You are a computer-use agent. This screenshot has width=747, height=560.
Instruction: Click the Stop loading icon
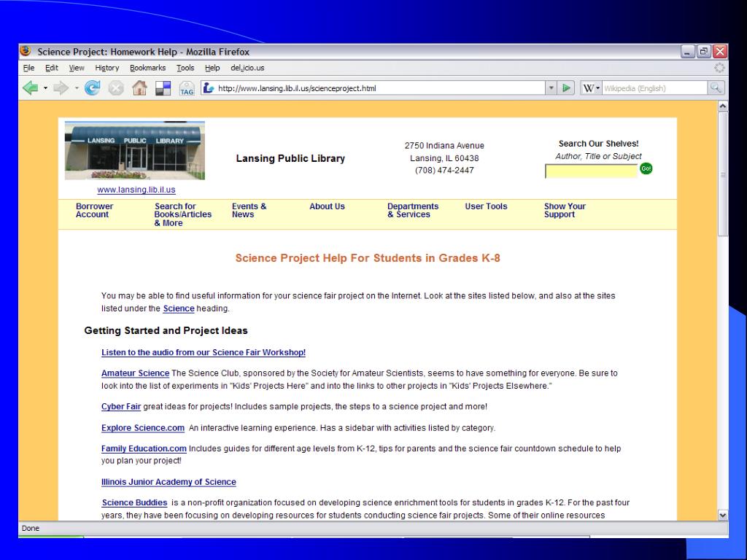(116, 88)
